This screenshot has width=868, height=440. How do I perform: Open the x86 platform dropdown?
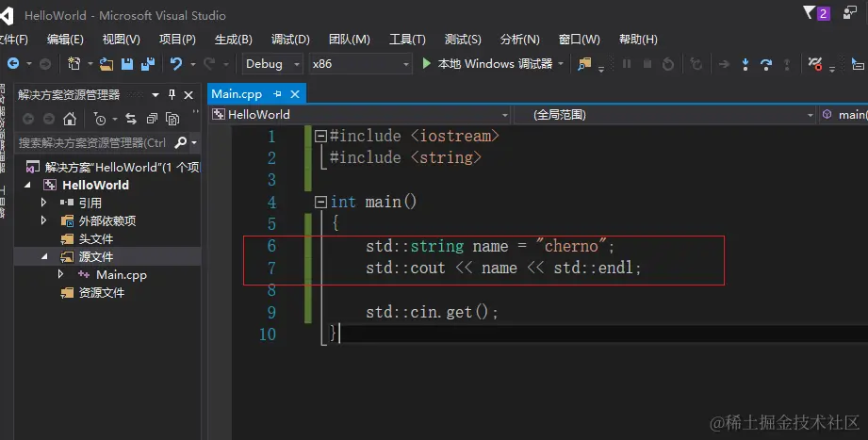click(x=406, y=64)
